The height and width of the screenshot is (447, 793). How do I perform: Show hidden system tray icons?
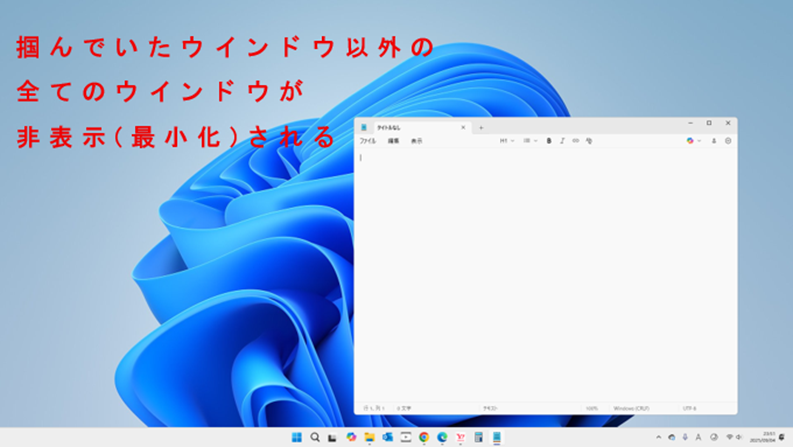pos(658,437)
